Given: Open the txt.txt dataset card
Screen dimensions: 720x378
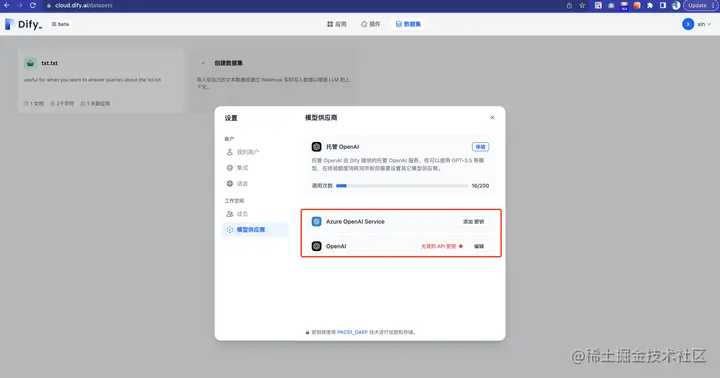Looking at the screenshot, I should click(101, 81).
